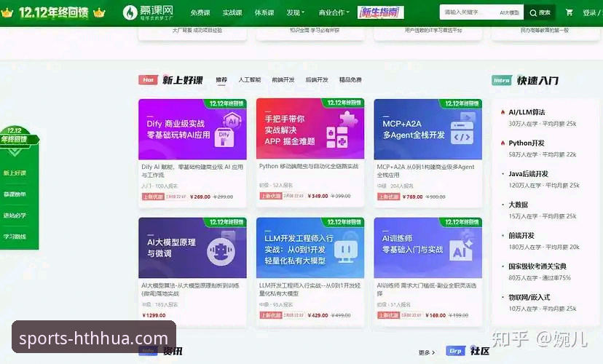Select the 人工智能 tab
Viewport: 603px width, 364px height.
[x=249, y=79]
